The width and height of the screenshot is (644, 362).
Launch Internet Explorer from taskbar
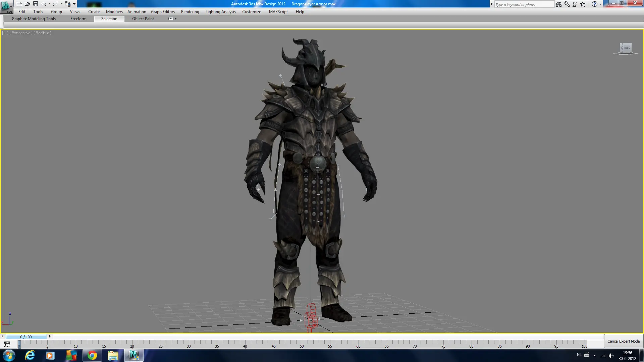(30, 355)
